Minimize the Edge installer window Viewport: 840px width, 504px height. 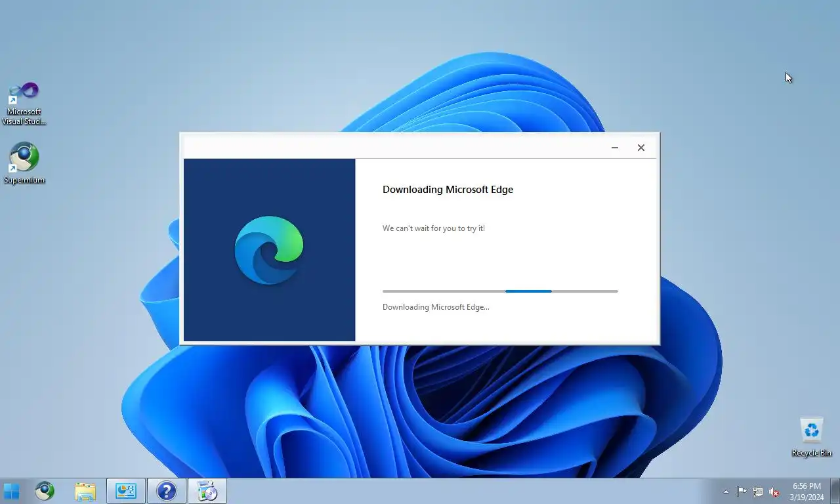tap(615, 148)
